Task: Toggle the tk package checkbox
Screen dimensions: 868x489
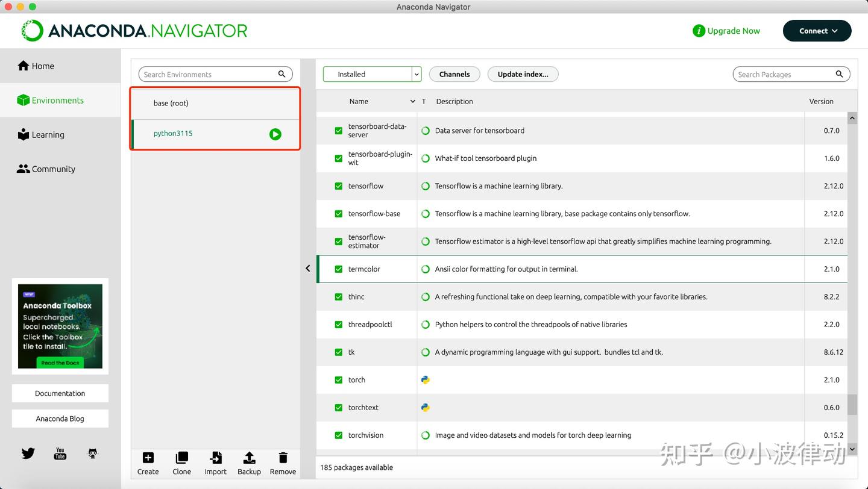Action: point(339,352)
